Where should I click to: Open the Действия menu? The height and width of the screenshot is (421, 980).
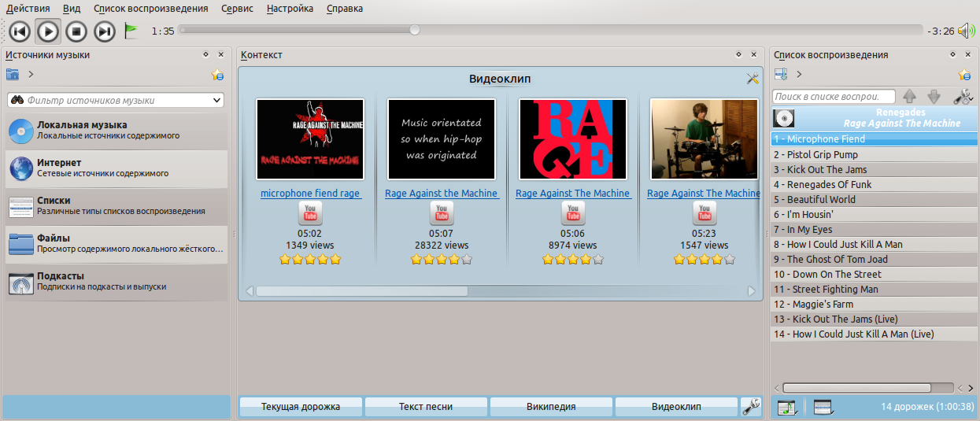pos(28,9)
